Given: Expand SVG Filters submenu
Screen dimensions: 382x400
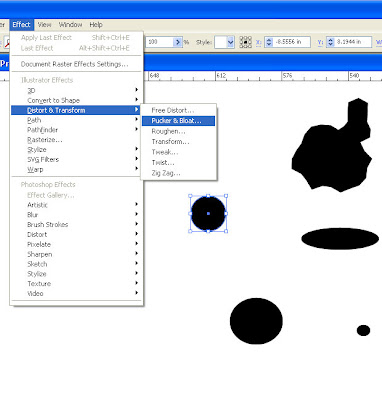Looking at the screenshot, I should click(76, 159).
